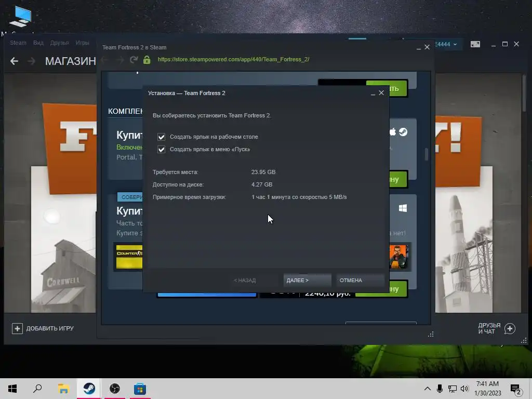532x399 pixels.
Task: Click the Apple platform icon in store page
Action: [x=393, y=132]
